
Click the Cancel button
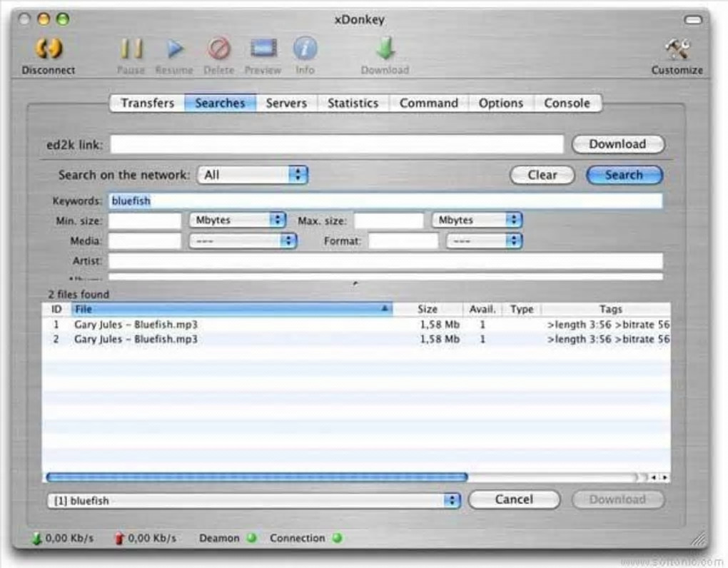click(514, 499)
